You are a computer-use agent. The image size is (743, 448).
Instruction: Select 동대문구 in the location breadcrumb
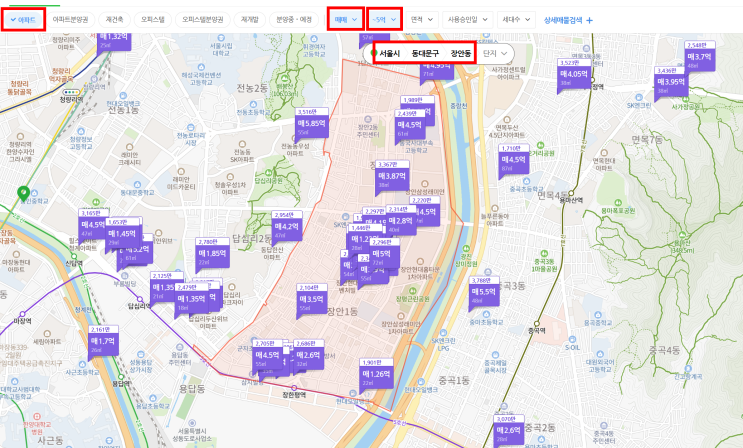tap(425, 53)
